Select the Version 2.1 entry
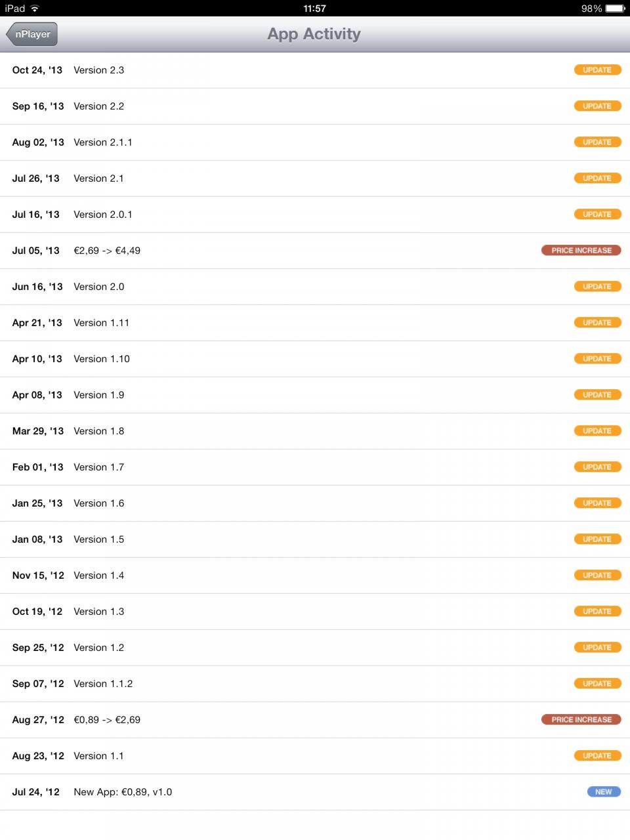 click(315, 178)
